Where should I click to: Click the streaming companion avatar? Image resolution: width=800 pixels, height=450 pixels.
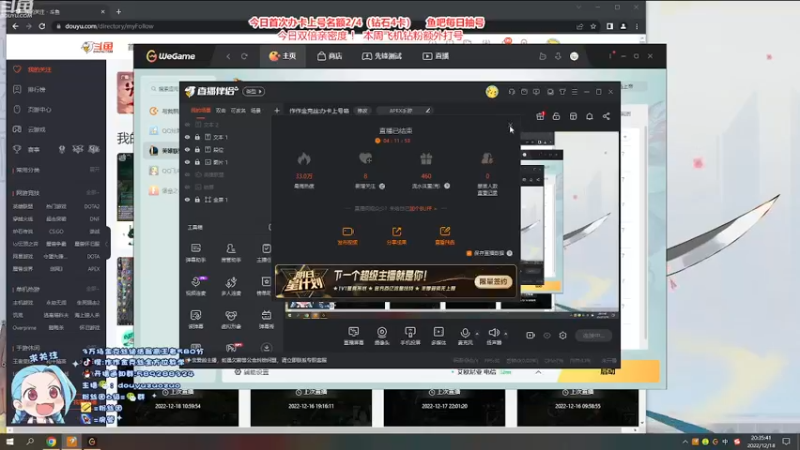click(491, 91)
